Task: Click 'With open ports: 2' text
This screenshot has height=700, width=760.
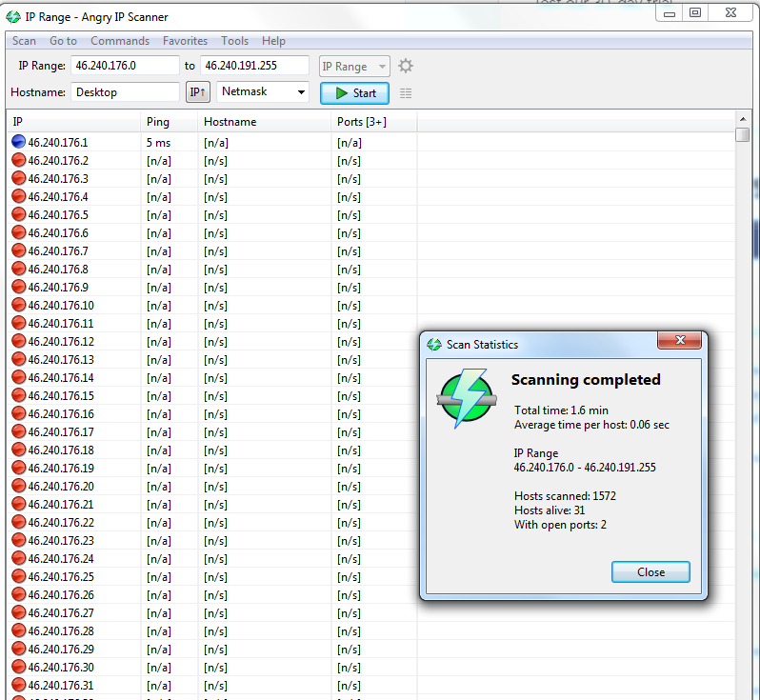Action: (x=560, y=525)
